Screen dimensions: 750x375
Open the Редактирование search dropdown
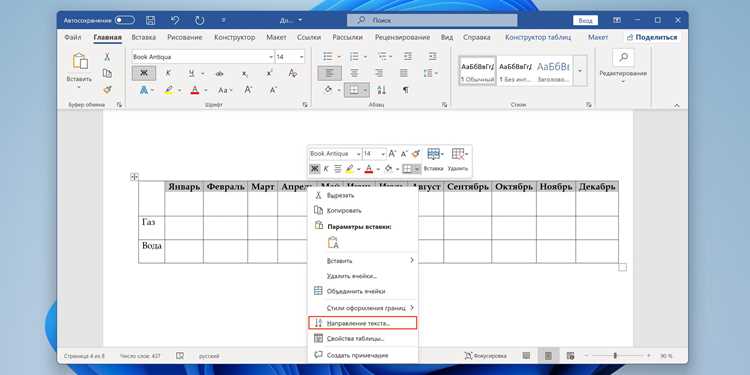tap(623, 67)
